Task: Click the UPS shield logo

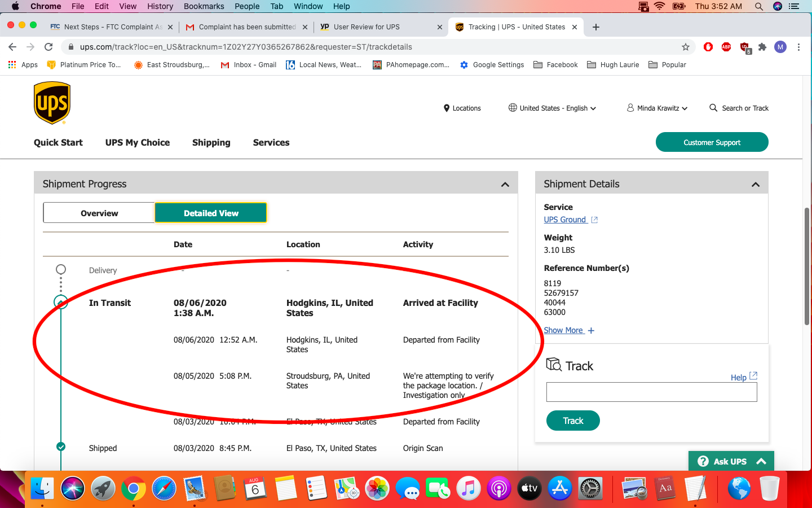Action: [x=52, y=103]
